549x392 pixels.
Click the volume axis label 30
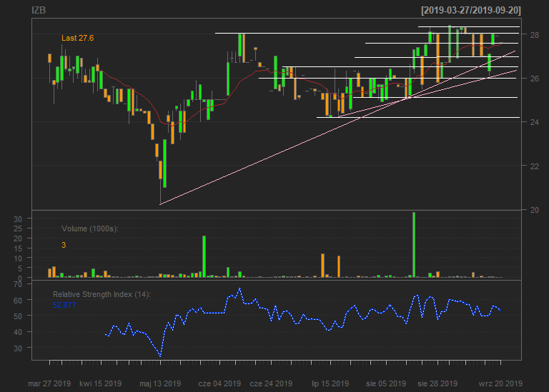[x=18, y=219]
